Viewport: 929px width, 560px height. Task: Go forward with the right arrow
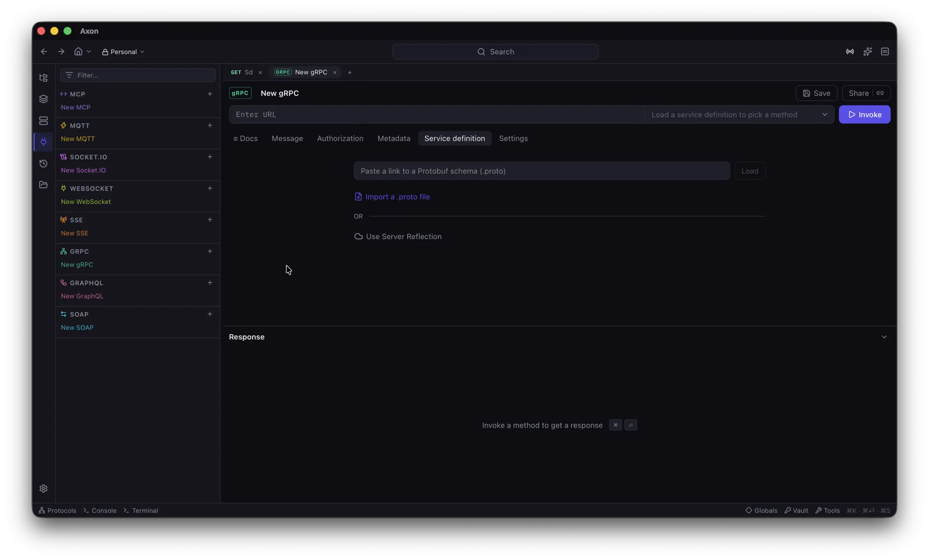(61, 52)
